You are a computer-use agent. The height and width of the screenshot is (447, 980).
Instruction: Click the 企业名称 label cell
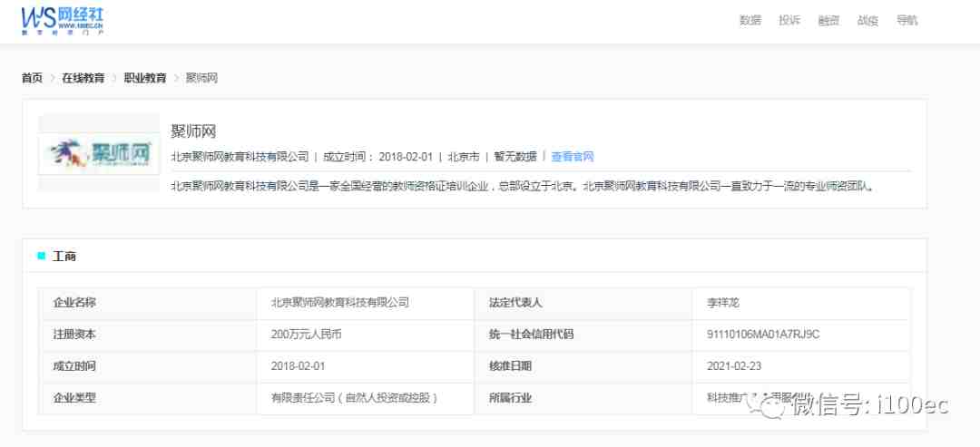click(x=148, y=303)
